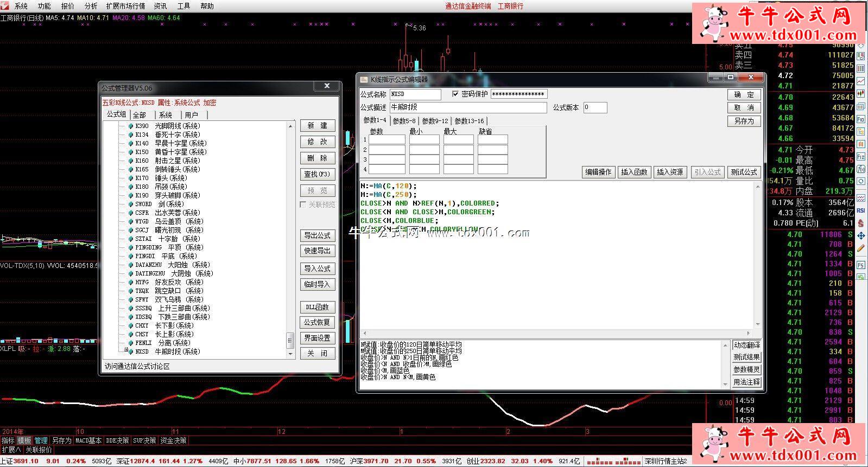Click the 删除 button in formula manager
The image size is (868, 467).
318,158
